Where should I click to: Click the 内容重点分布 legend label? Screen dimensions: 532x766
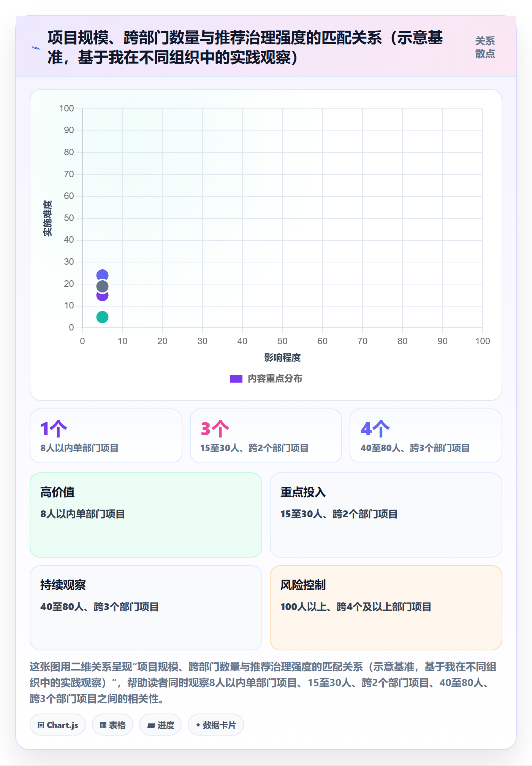pos(275,379)
